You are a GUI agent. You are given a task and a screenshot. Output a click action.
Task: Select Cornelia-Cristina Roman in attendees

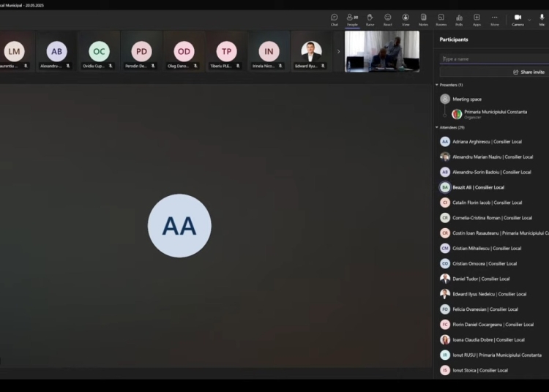coord(491,218)
